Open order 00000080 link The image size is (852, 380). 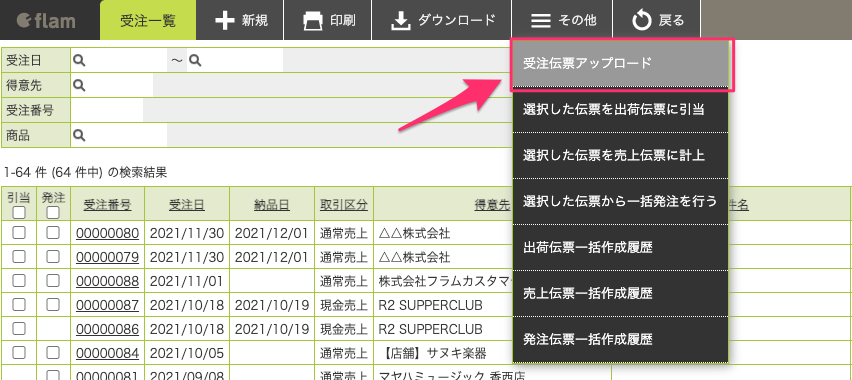[x=107, y=234]
